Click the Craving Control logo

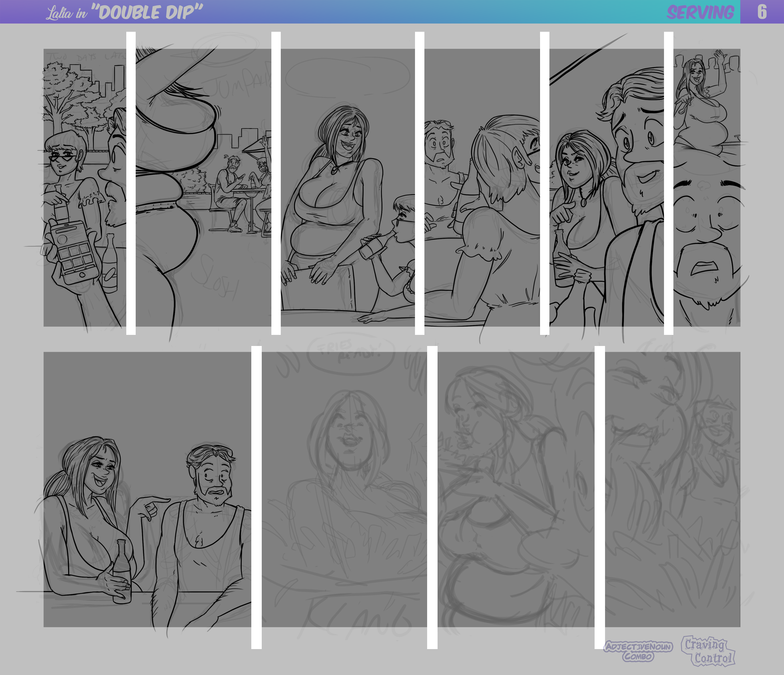[x=709, y=651]
